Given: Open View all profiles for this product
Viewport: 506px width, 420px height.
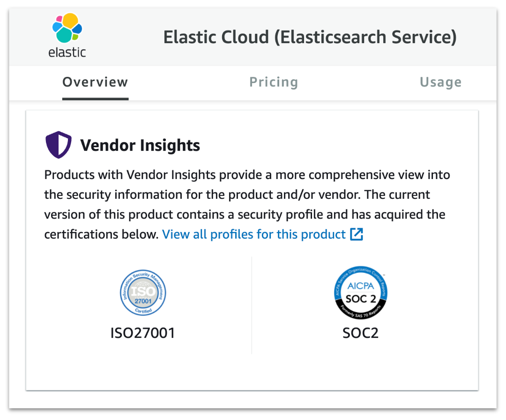Looking at the screenshot, I should pos(253,234).
